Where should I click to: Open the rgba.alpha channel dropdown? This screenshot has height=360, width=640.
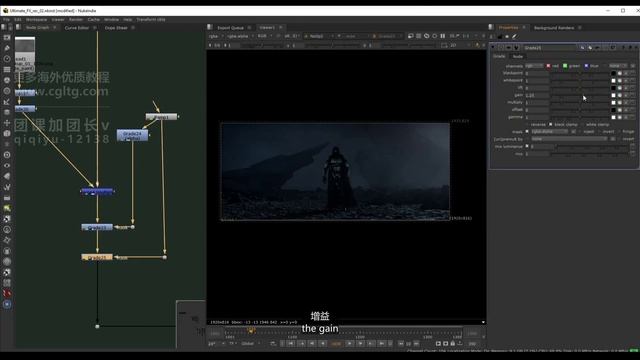pos(240,36)
